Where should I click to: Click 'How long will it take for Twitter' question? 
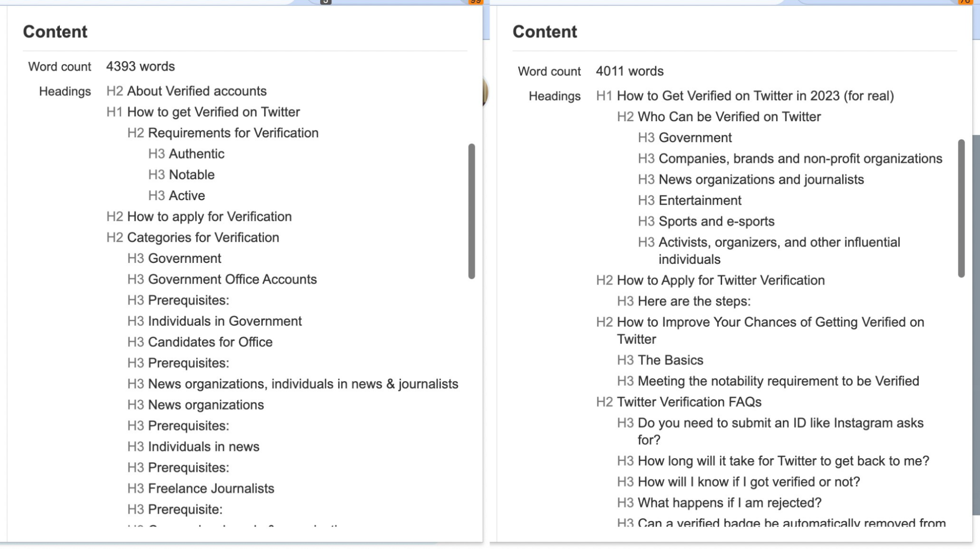point(783,461)
